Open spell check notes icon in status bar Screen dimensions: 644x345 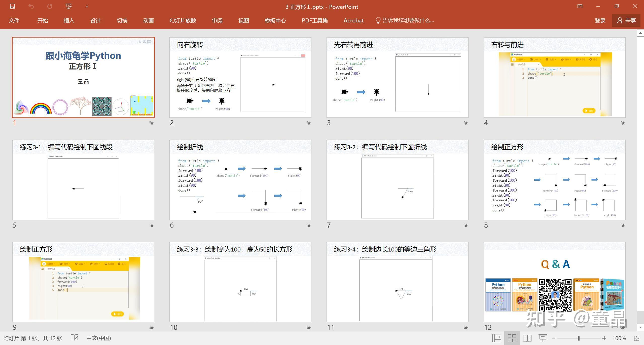click(75, 338)
